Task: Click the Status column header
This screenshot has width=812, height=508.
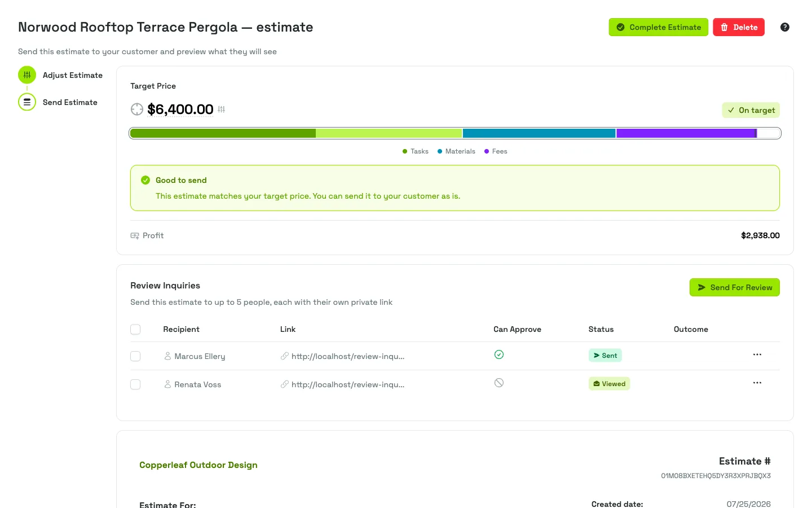Action: 601,329
